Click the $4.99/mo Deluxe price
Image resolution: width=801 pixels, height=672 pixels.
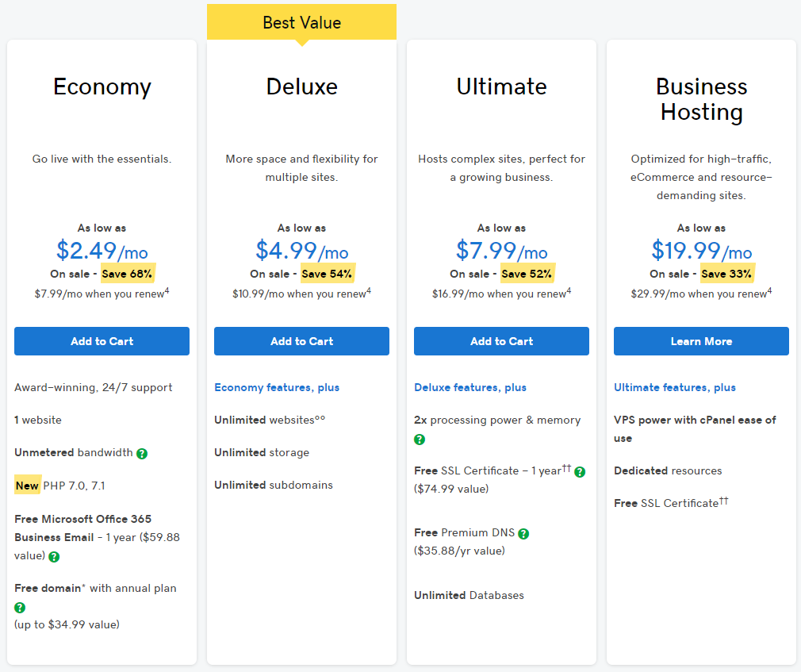301,251
